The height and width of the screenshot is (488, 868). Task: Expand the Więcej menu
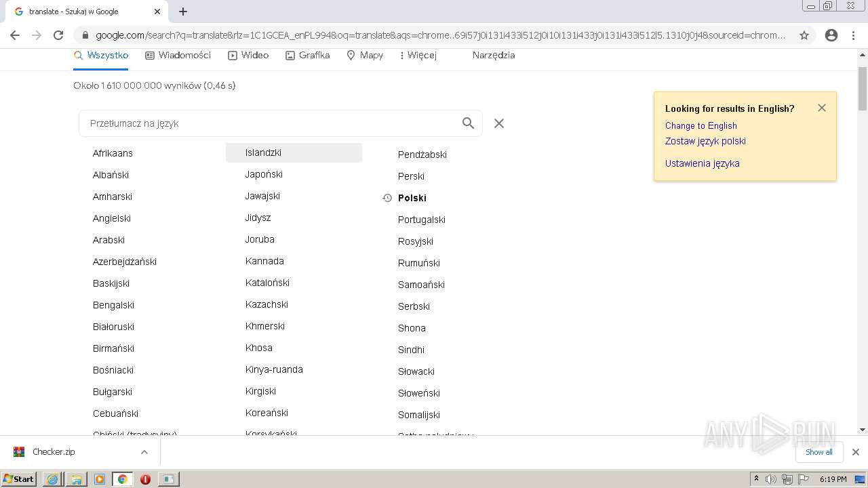[418, 56]
